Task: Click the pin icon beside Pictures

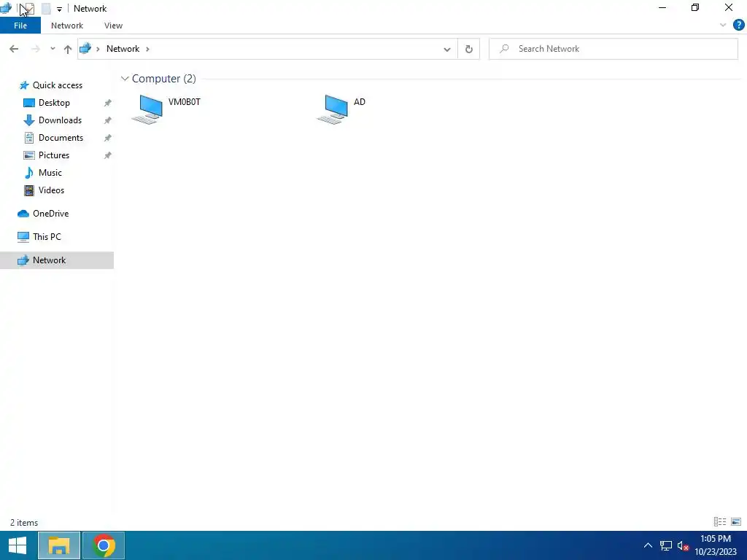Action: coord(108,155)
